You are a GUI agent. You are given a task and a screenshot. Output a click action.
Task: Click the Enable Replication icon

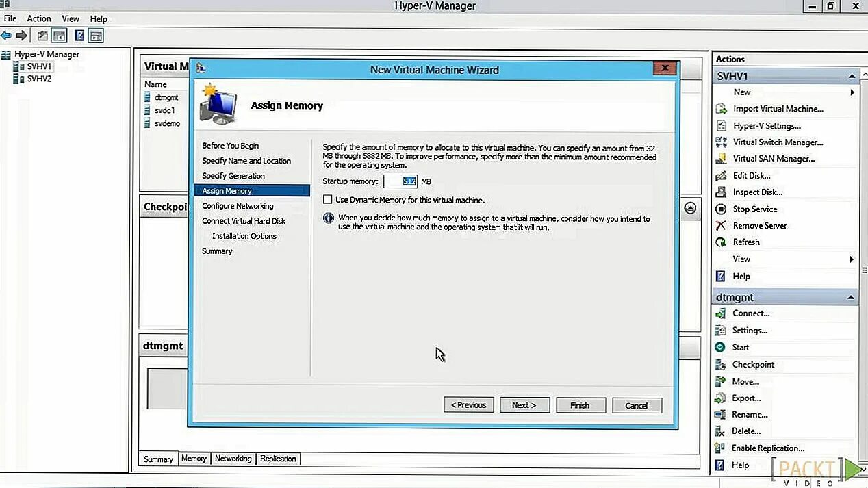click(x=720, y=448)
